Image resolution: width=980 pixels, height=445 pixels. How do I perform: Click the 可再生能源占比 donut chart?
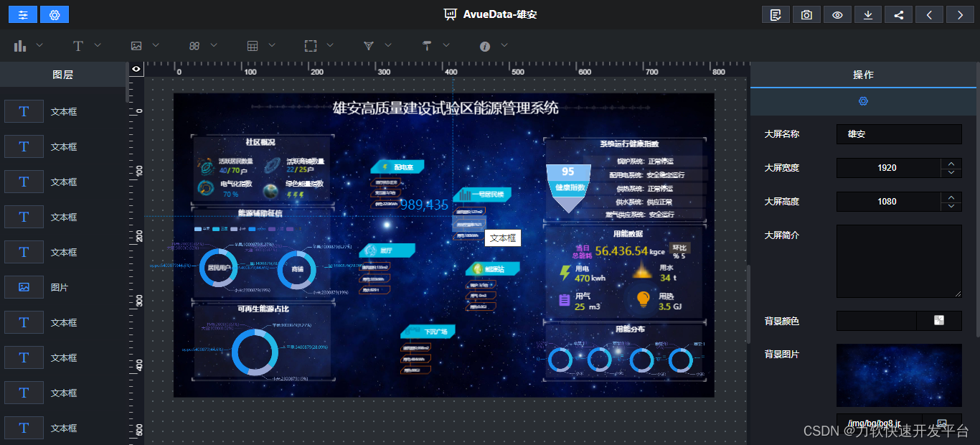(x=255, y=352)
